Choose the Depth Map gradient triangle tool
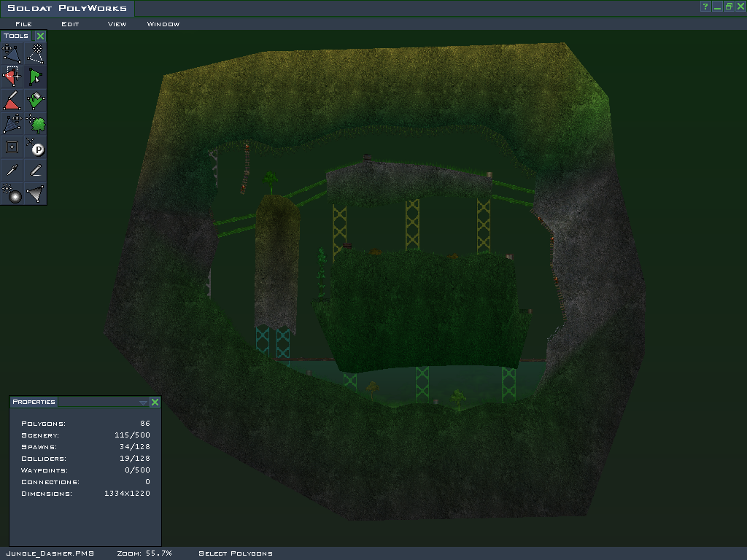 click(x=36, y=194)
